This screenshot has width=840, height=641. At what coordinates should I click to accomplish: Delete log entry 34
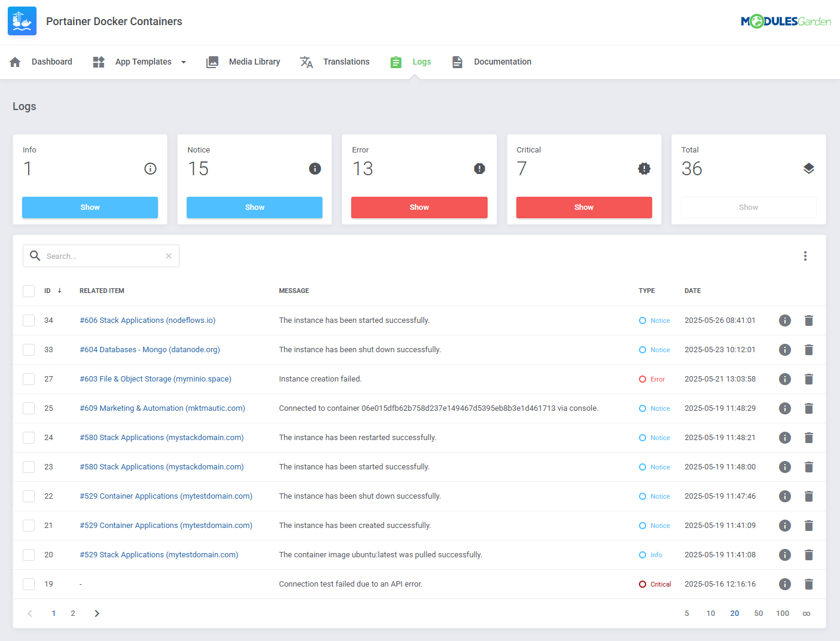pos(809,320)
